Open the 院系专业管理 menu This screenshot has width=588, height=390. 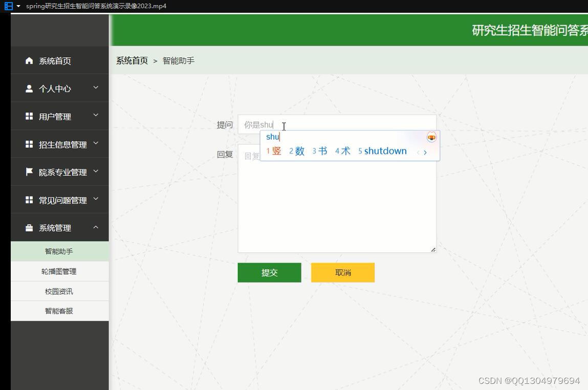tap(60, 172)
